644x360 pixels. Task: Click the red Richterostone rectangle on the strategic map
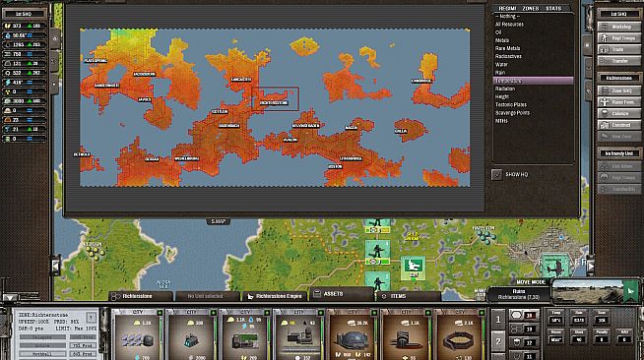[x=275, y=98]
